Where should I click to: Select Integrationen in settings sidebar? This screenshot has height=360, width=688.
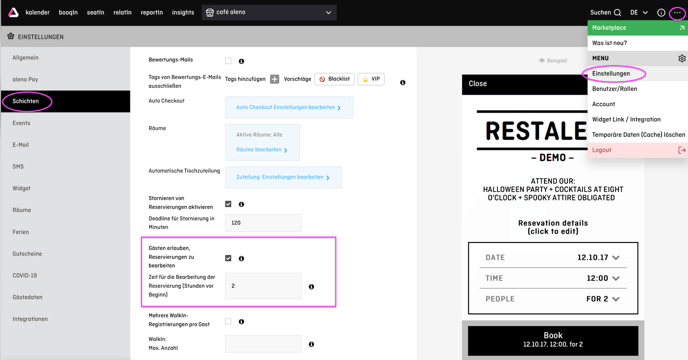pyautogui.click(x=65, y=319)
